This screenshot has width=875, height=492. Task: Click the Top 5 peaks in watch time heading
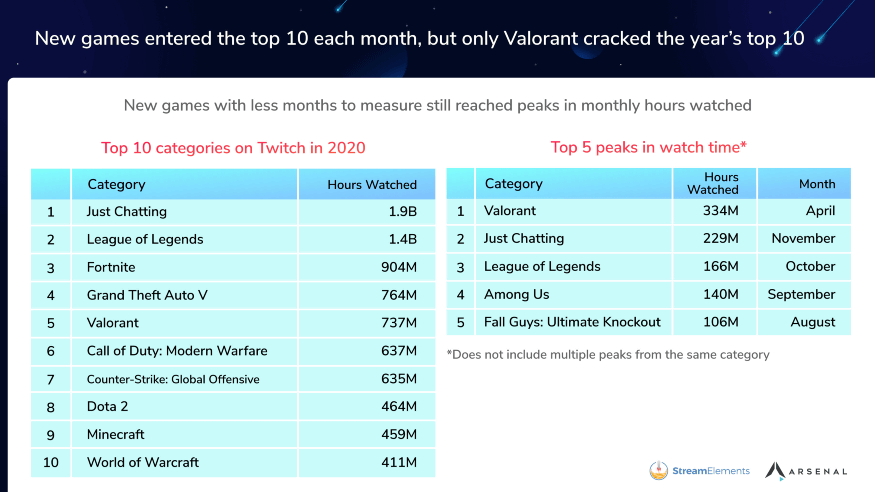coord(649,147)
